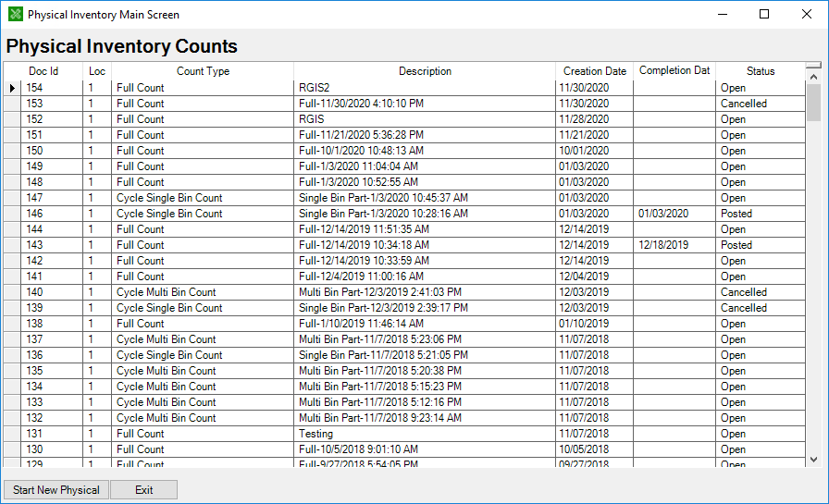Image resolution: width=829 pixels, height=504 pixels.
Task: Select Doc Id cell 154
Action: click(52, 88)
